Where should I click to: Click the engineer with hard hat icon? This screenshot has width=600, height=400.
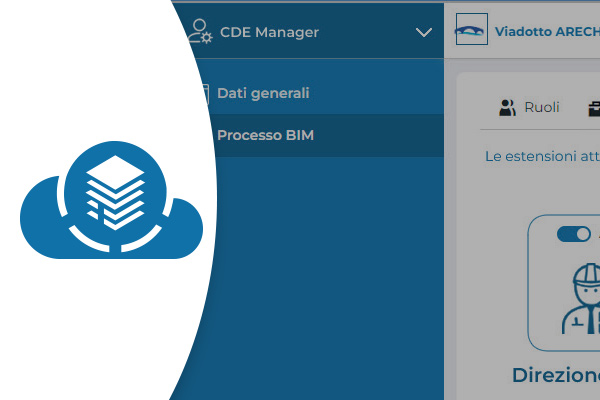(582, 298)
